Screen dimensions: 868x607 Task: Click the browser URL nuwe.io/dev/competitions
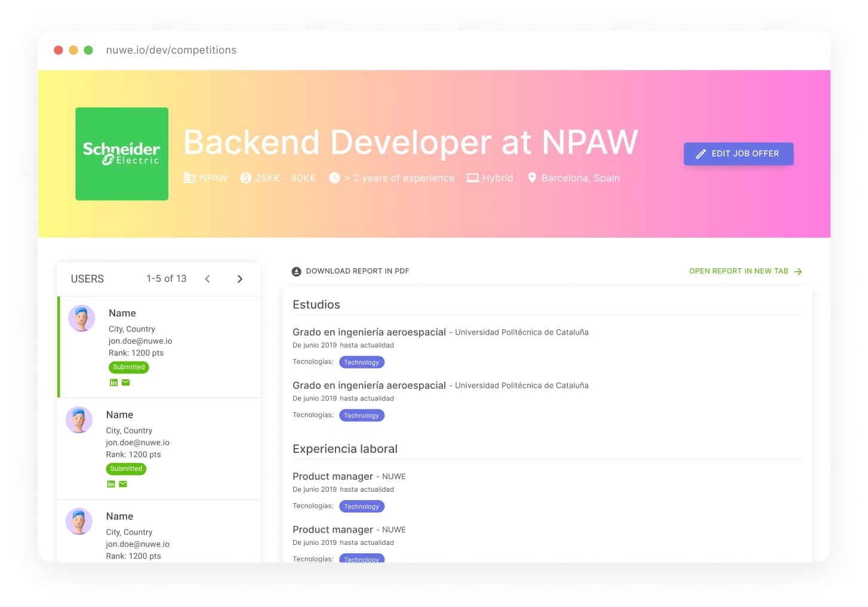tap(171, 50)
